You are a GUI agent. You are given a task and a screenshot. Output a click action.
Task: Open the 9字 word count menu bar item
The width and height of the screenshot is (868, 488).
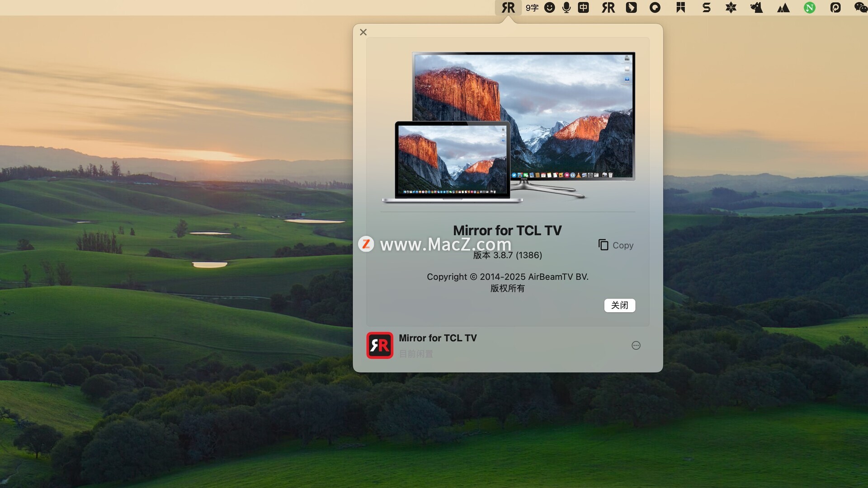532,8
